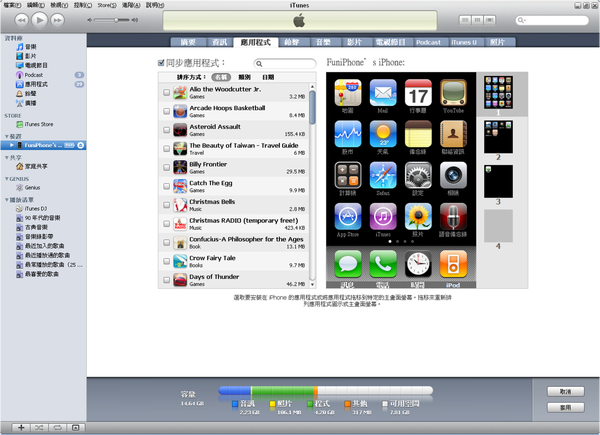
Task: Switch to the photos tab
Action: click(x=497, y=42)
